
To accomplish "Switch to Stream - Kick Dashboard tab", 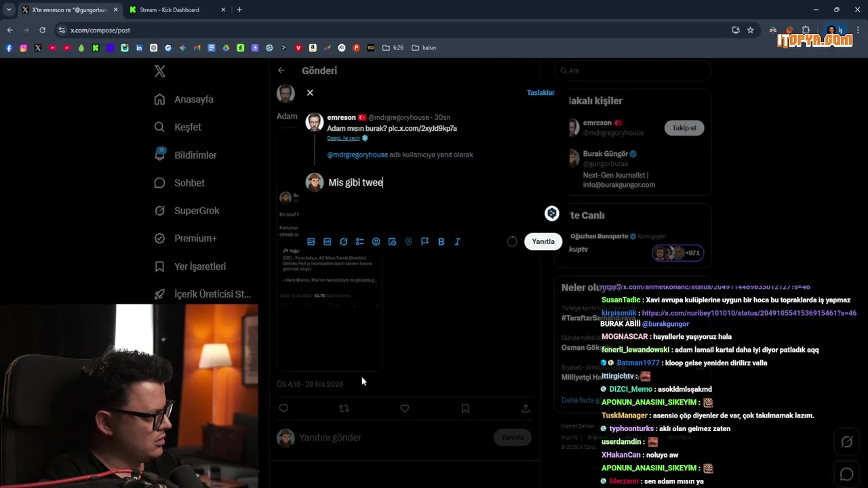I will click(170, 9).
